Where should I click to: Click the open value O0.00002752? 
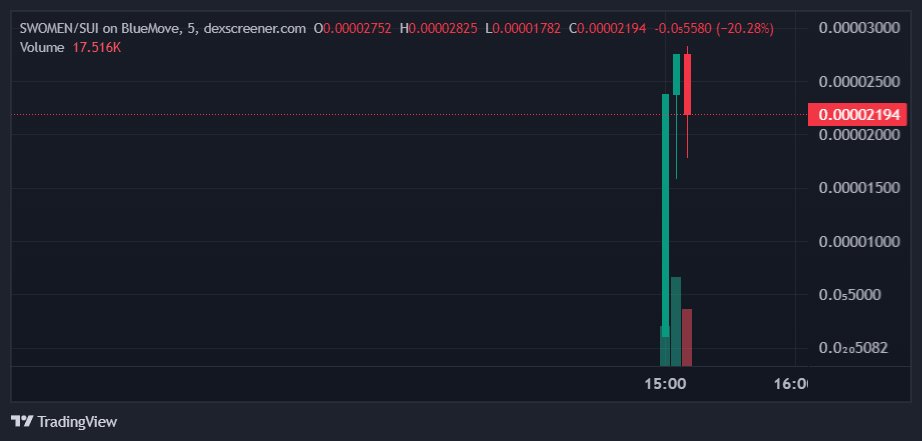coord(353,28)
